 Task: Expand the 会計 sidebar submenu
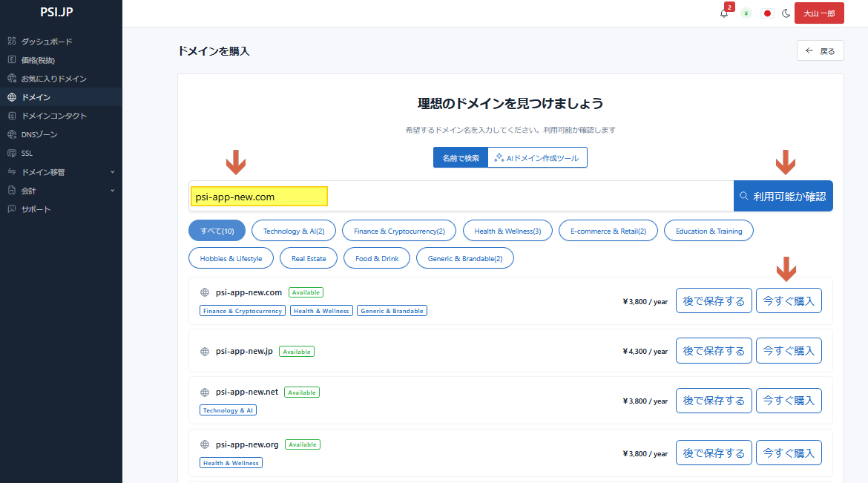click(x=112, y=191)
